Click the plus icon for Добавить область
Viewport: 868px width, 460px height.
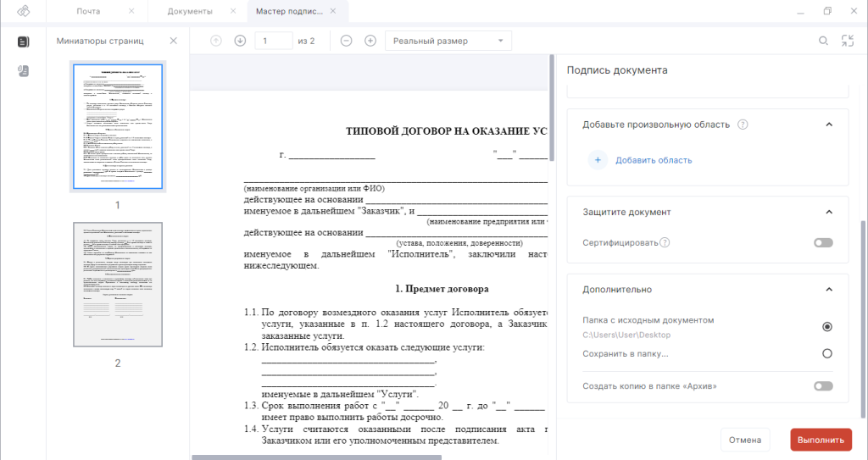[598, 160]
